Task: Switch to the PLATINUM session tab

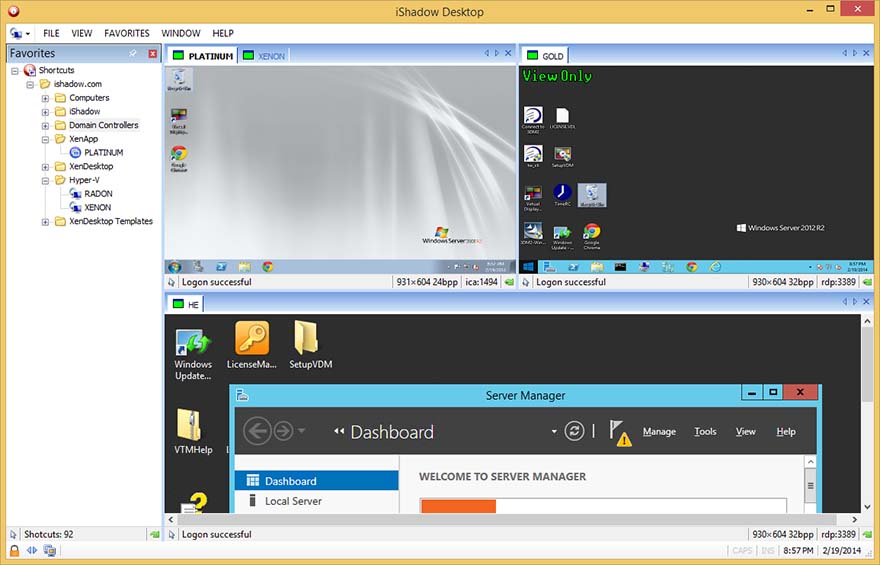Action: point(203,56)
